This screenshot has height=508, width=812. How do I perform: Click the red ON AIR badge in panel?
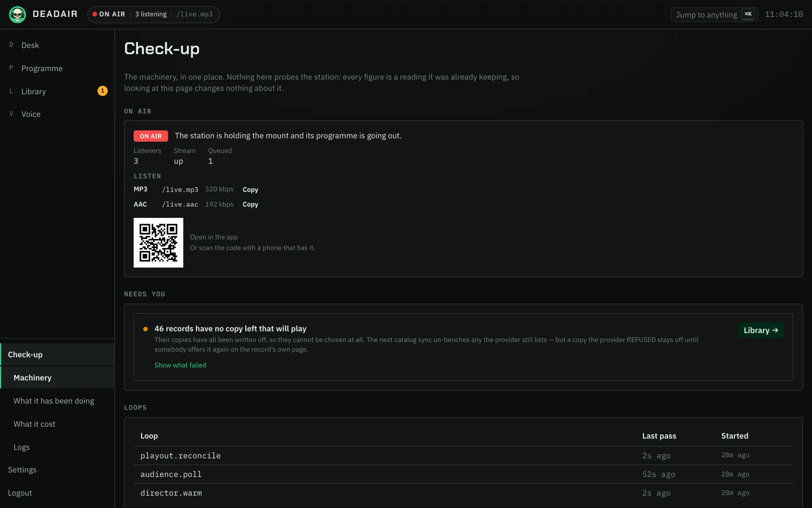[x=151, y=136]
